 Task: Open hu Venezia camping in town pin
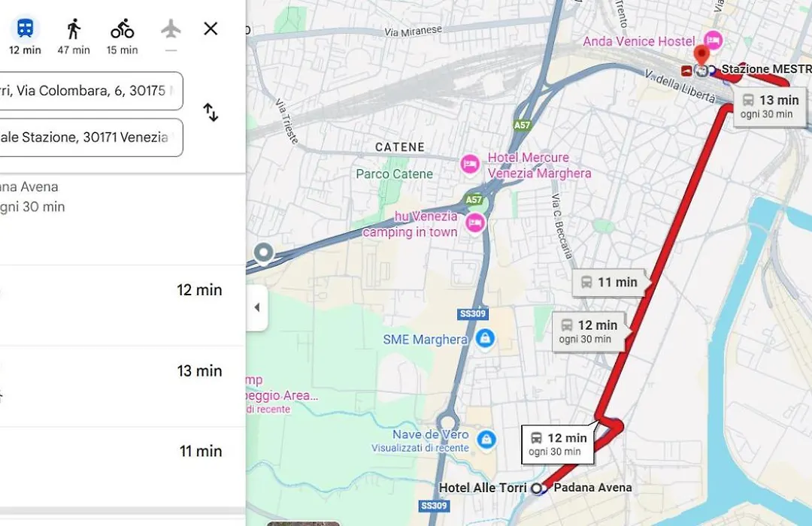coord(475,223)
